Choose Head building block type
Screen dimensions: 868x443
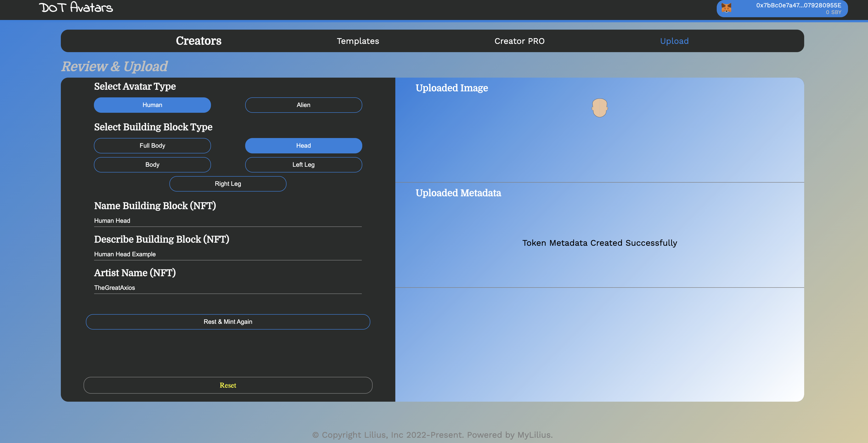303,146
